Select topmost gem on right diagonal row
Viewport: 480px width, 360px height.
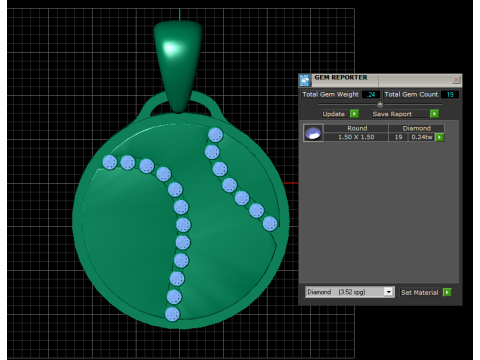[x=215, y=135]
